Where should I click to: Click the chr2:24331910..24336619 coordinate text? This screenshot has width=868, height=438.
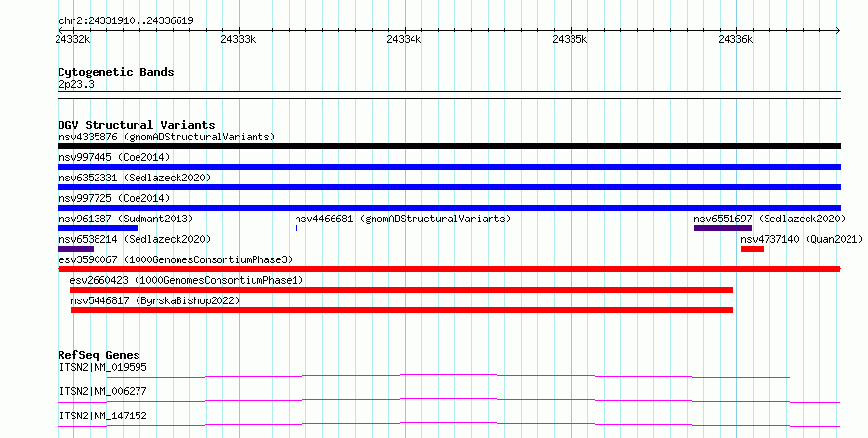coord(126,21)
